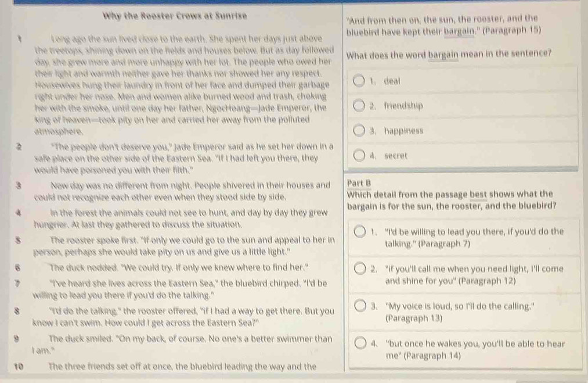Click underlined 'bargain' in quoted sentence
Viewport: 588px width, 383px height.
tap(459, 31)
